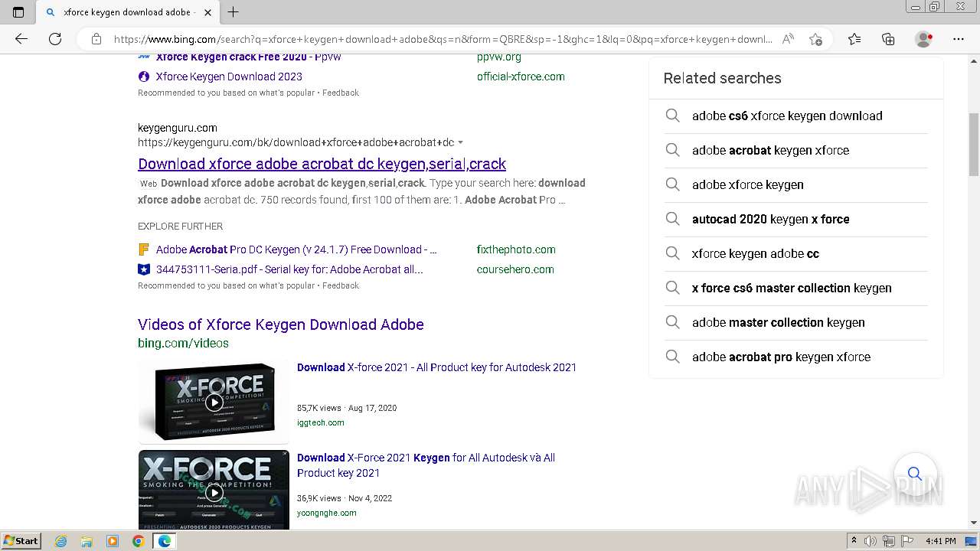This screenshot has width=980, height=551.
Task: Open a new browser tab
Action: coord(234,12)
